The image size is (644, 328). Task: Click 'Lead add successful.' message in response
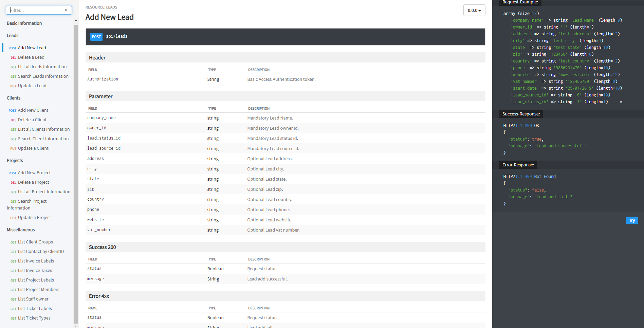(x=560, y=146)
